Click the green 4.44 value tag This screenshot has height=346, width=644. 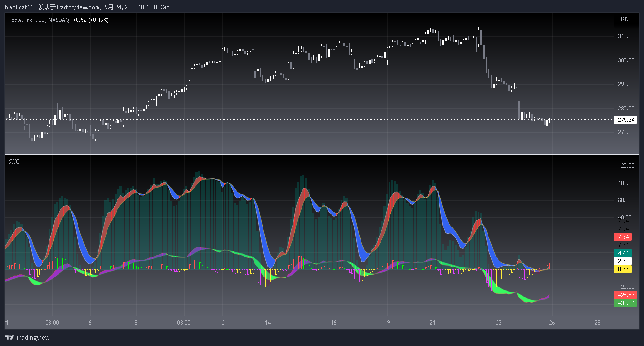(624, 253)
